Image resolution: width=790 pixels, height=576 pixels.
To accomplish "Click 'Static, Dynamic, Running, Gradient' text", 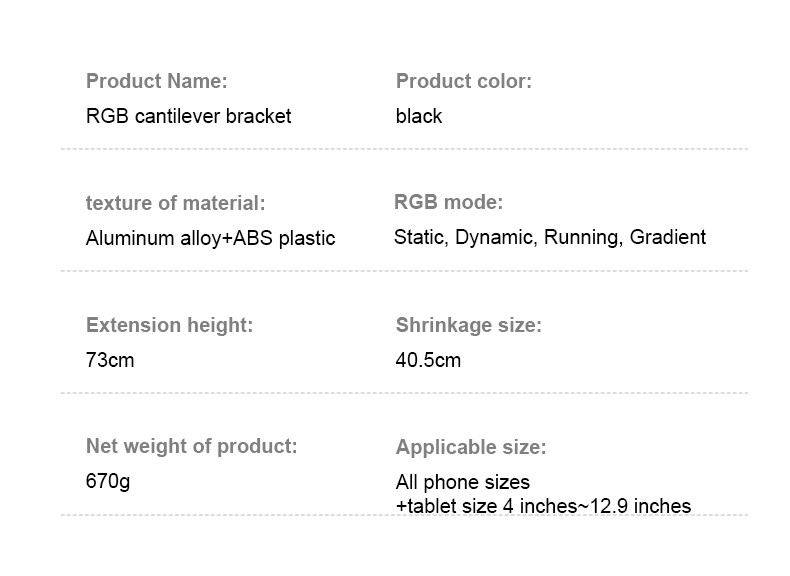I will click(x=549, y=237).
